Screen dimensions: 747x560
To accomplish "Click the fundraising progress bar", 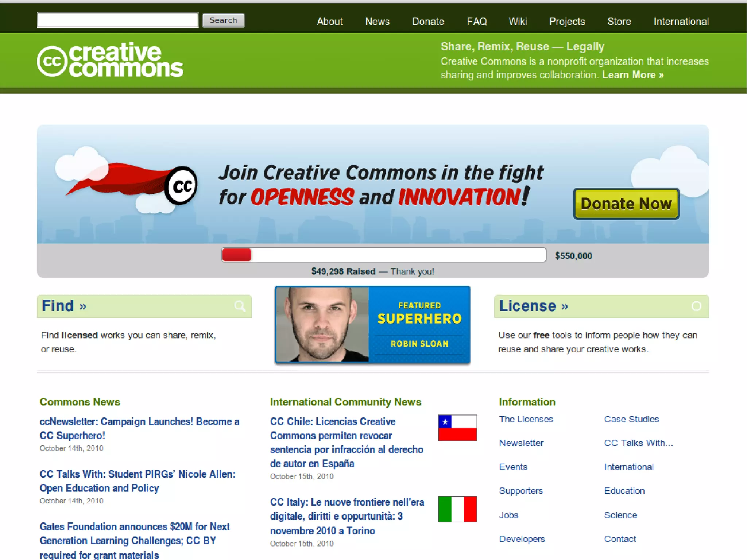I will tap(383, 255).
